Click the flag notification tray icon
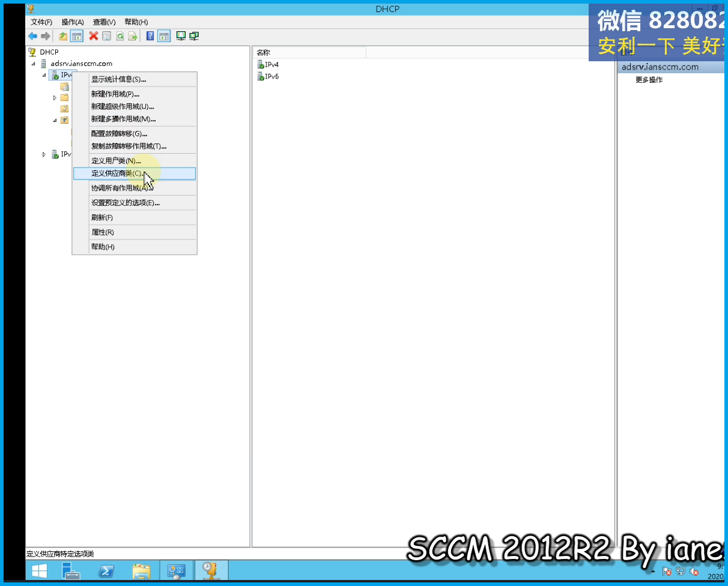Image resolution: width=728 pixels, height=586 pixels. click(x=667, y=572)
